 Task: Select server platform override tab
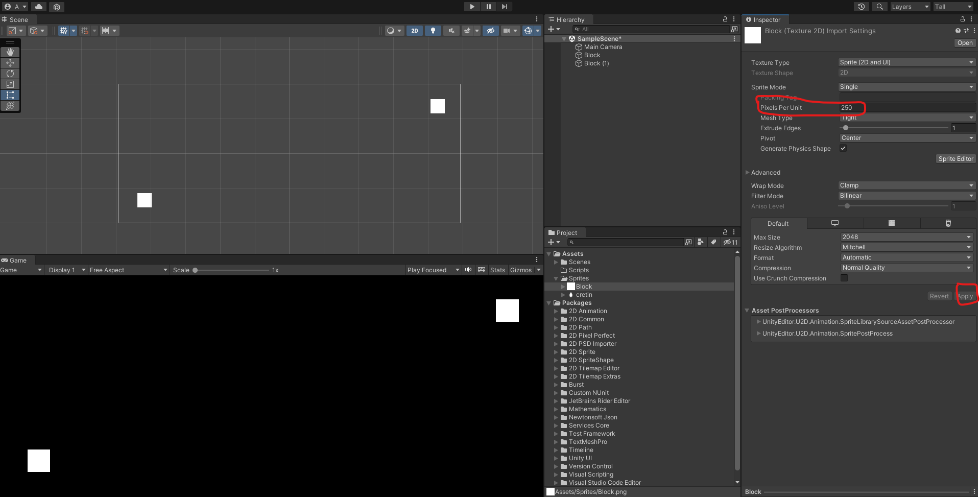tap(892, 223)
